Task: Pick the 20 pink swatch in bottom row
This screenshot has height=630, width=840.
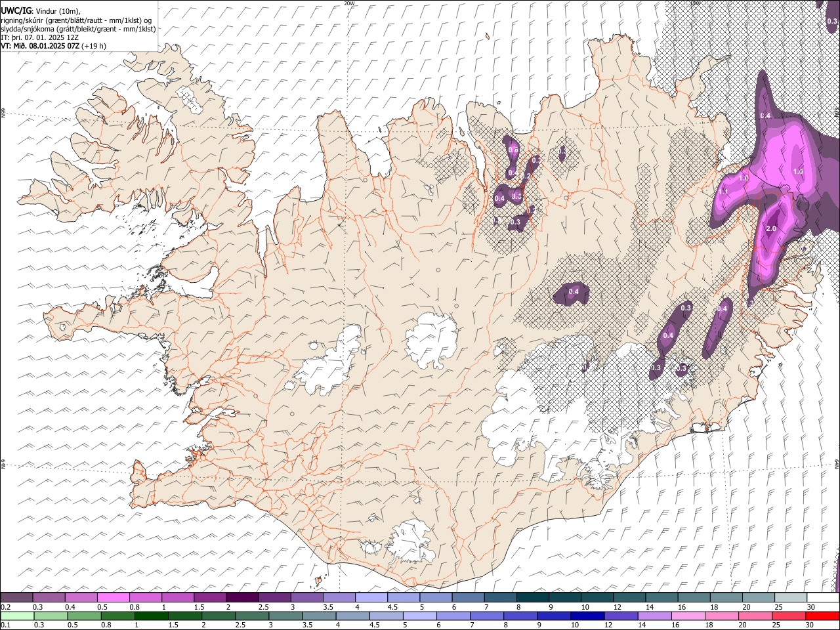Action: [756, 616]
